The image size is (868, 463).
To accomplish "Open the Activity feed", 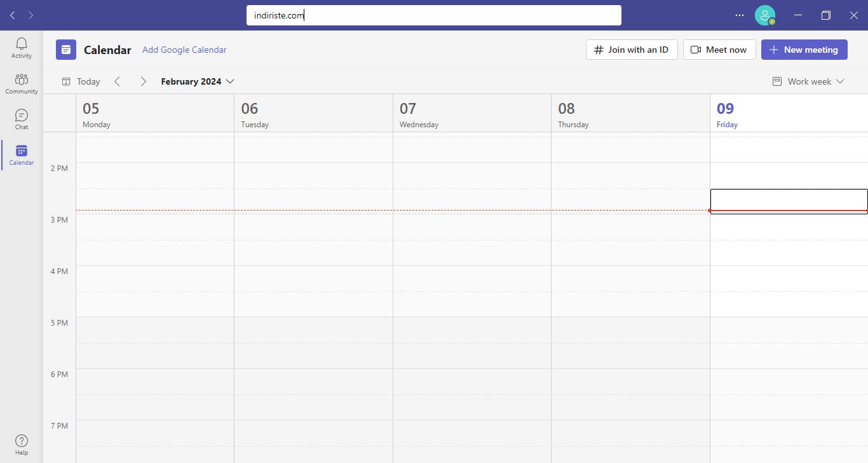I will point(22,48).
